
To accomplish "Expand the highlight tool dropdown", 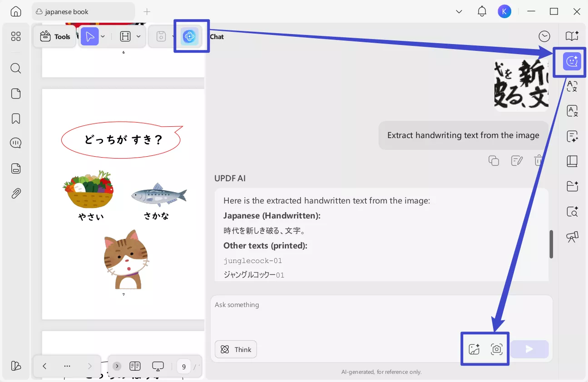I will pos(138,36).
